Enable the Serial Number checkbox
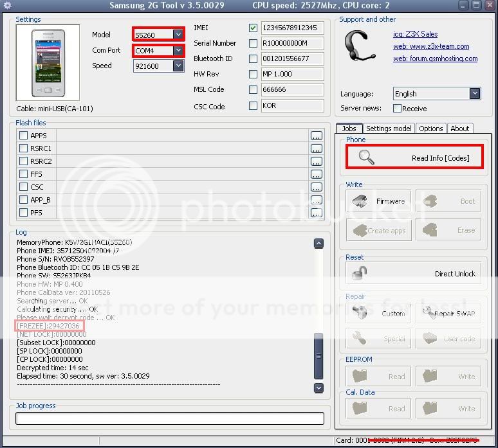 (253, 44)
